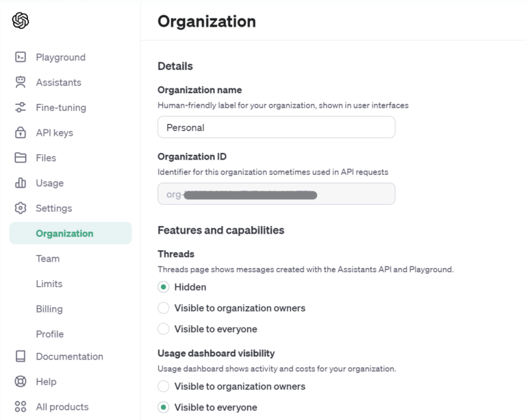Click the Files folder icon
526x420 pixels.
[x=21, y=158]
